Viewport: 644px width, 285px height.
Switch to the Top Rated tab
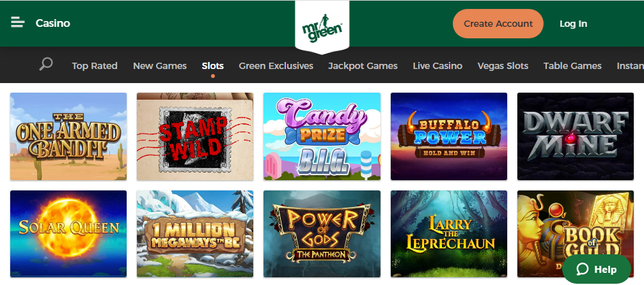[x=95, y=66]
